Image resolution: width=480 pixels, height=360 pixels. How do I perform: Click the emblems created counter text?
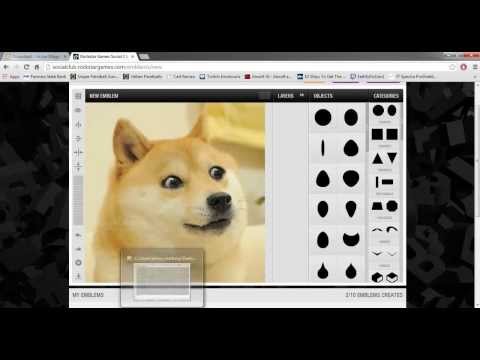(x=374, y=295)
